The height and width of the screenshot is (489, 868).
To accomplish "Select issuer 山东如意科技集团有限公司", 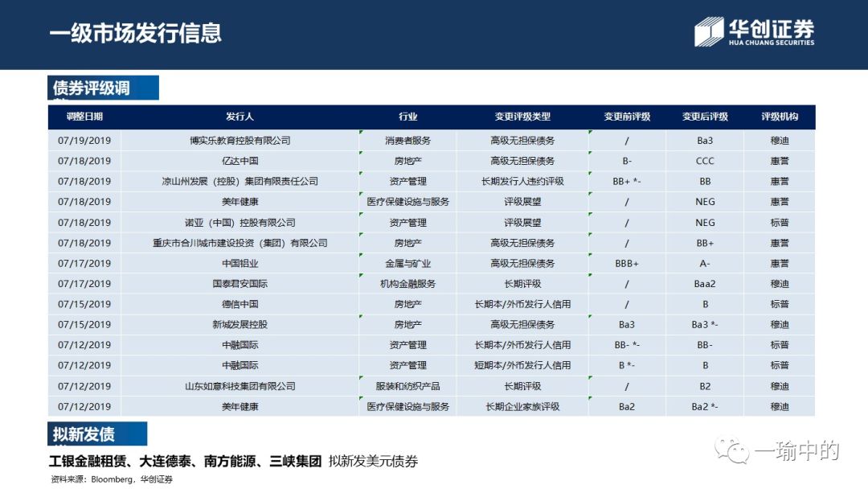I will click(x=240, y=386).
